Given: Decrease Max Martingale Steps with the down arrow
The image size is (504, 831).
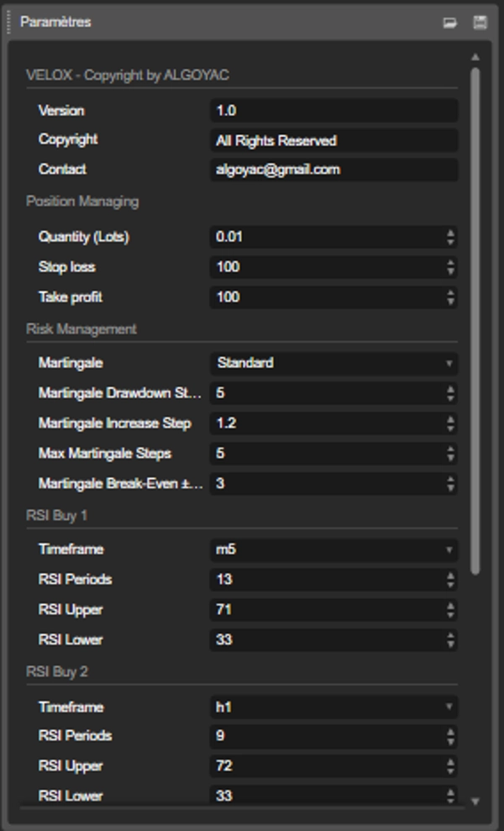Looking at the screenshot, I should click(451, 458).
